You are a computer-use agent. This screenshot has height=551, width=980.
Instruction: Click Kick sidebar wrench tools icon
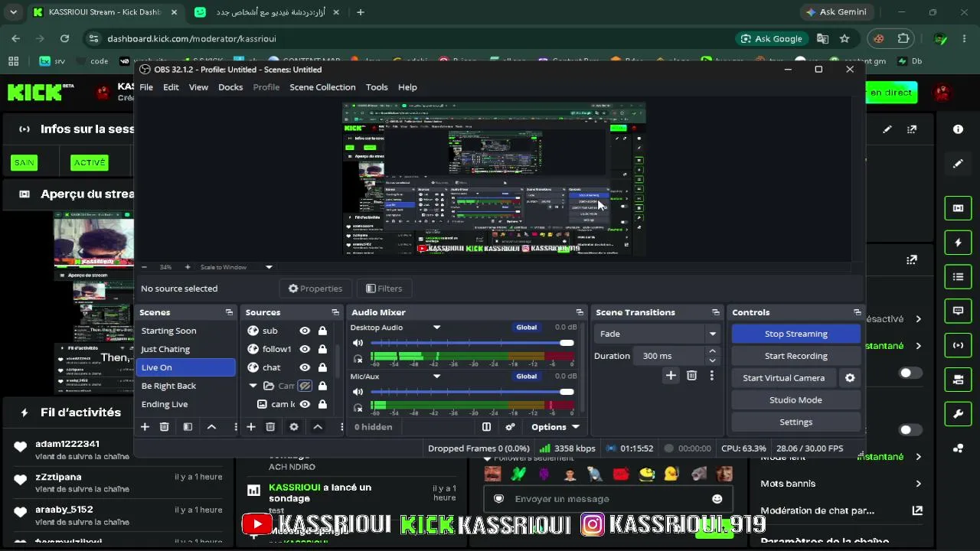(x=958, y=414)
